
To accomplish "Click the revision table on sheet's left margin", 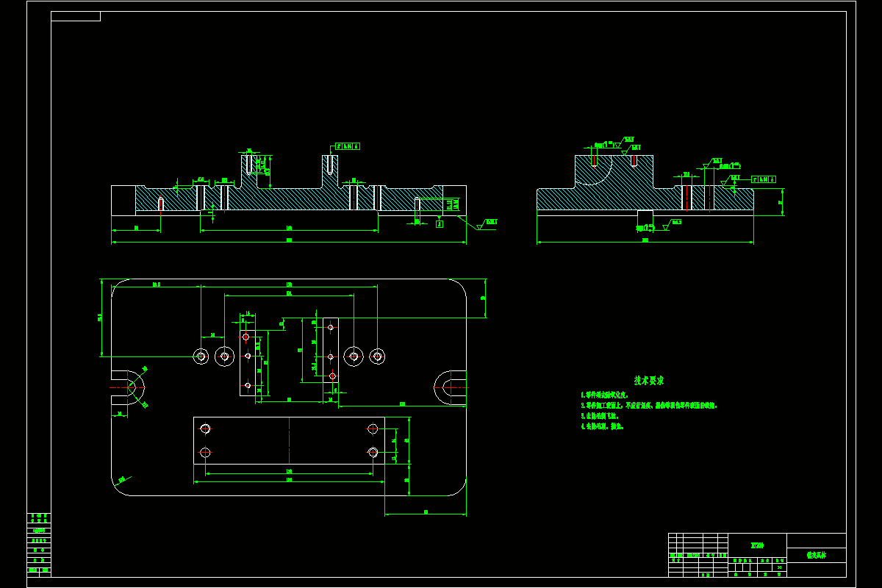I will [39, 544].
